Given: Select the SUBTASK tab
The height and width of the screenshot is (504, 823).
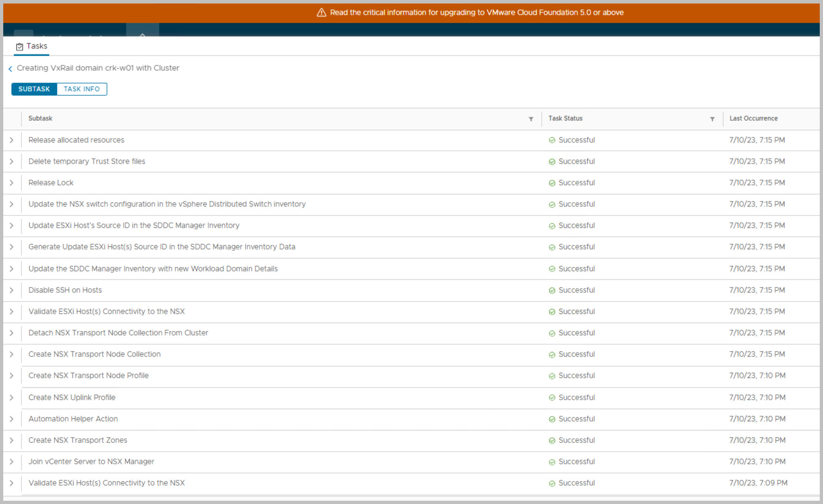Looking at the screenshot, I should pos(34,89).
